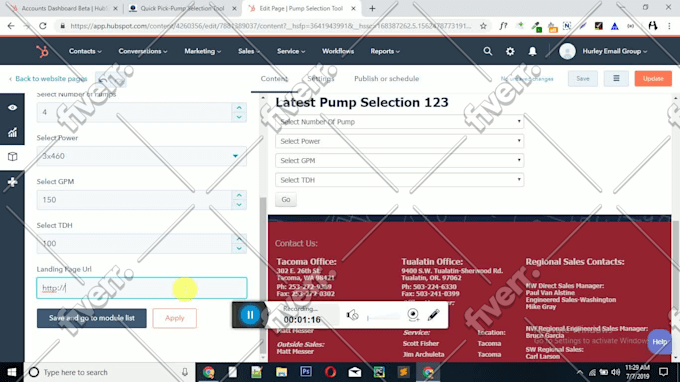Click the recorder webcam icon
Viewport: 680px width, 382px height.
[x=413, y=314]
